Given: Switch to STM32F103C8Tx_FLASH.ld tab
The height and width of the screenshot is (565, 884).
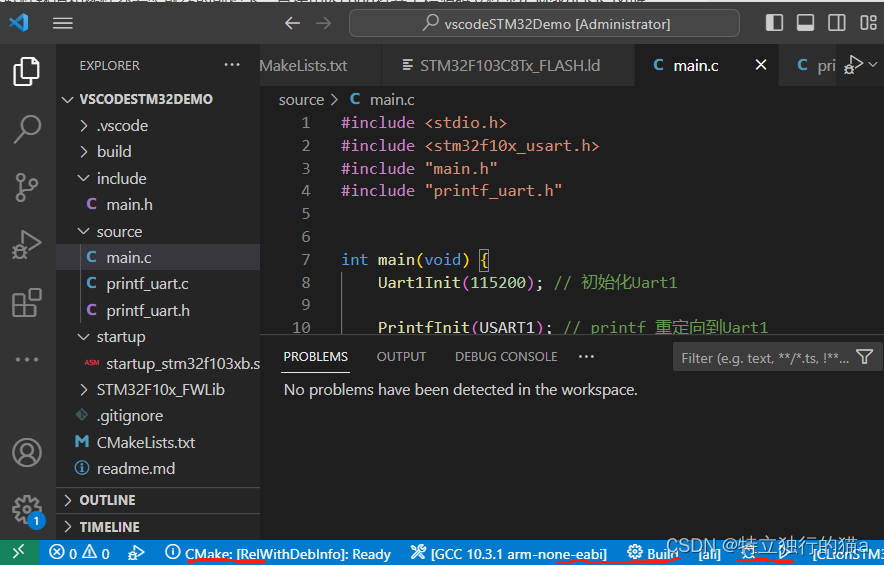Looking at the screenshot, I should point(508,65).
